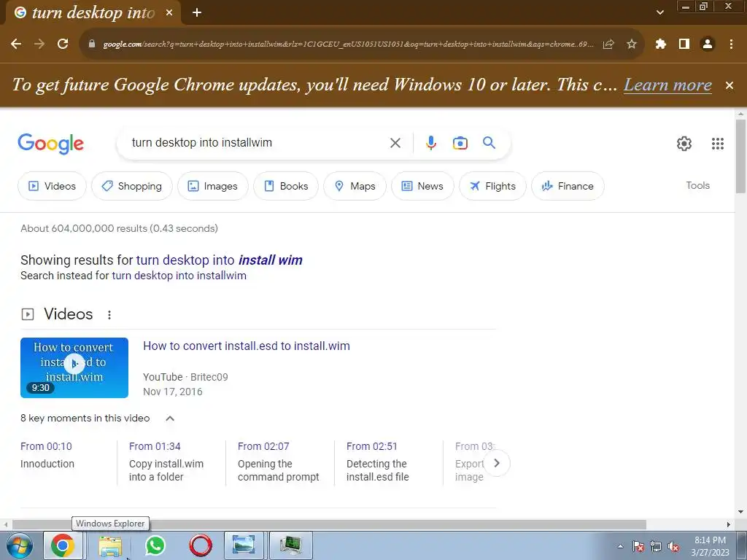747x560 pixels.
Task: Open Windows Explorer from the taskbar
Action: coord(110,545)
